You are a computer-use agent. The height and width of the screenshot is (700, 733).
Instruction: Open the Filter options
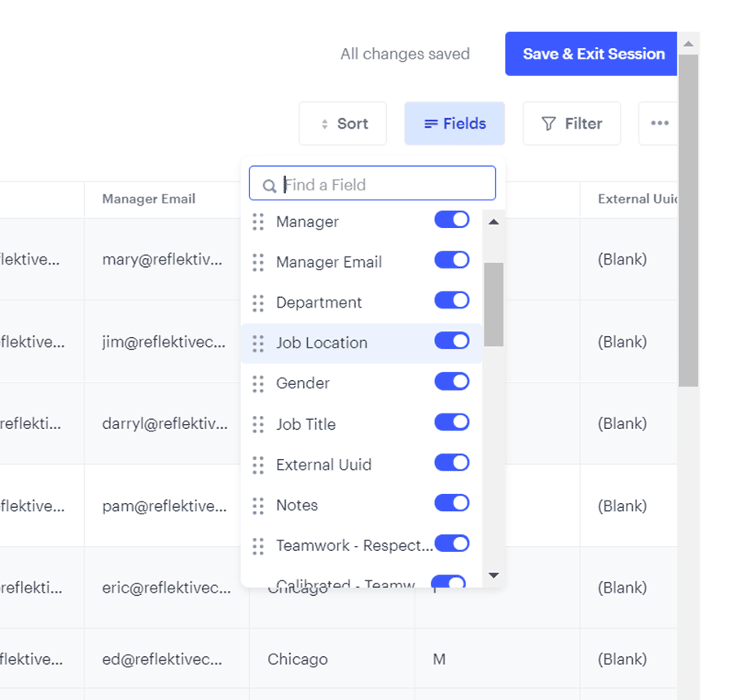[x=572, y=124]
